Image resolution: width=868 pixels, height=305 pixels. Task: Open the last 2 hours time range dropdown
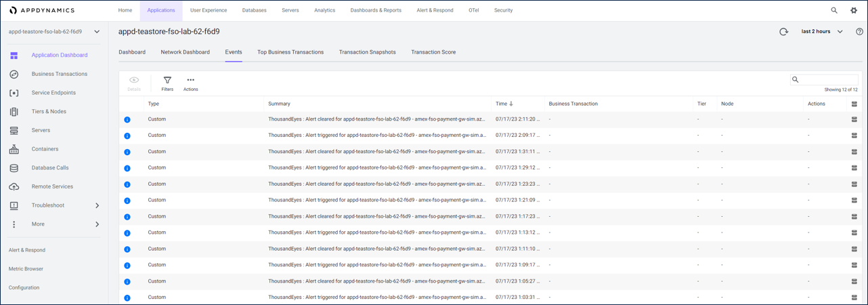pyautogui.click(x=822, y=32)
